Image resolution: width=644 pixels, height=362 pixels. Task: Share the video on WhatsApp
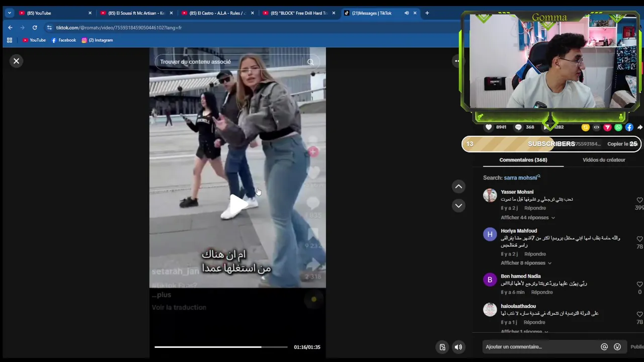618,127
